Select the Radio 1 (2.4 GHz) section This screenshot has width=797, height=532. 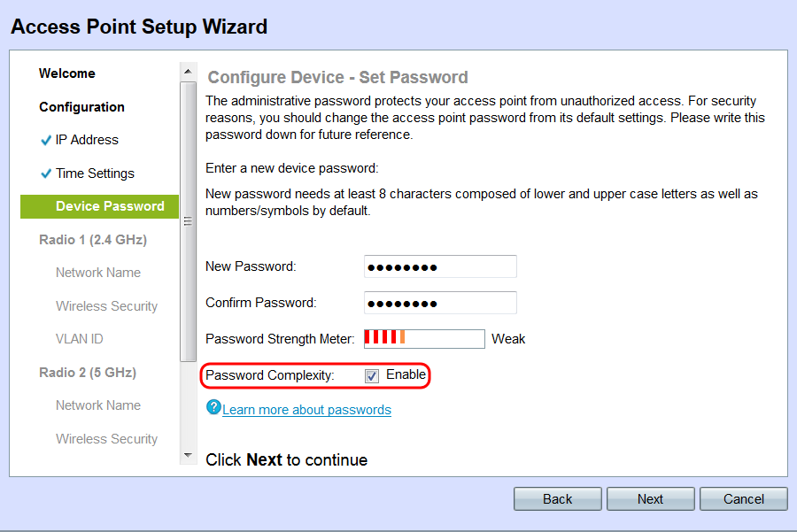(x=93, y=240)
